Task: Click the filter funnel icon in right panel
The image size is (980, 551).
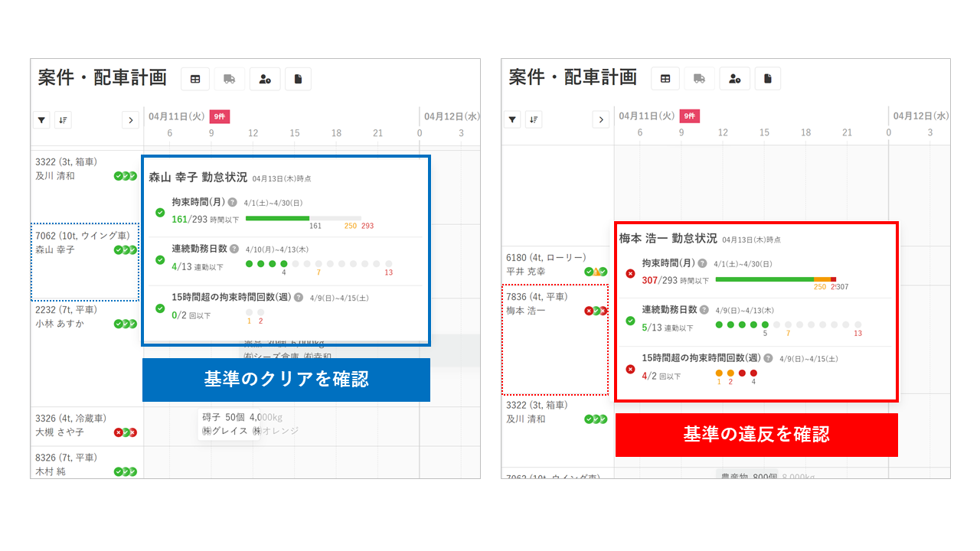Action: pos(511,119)
